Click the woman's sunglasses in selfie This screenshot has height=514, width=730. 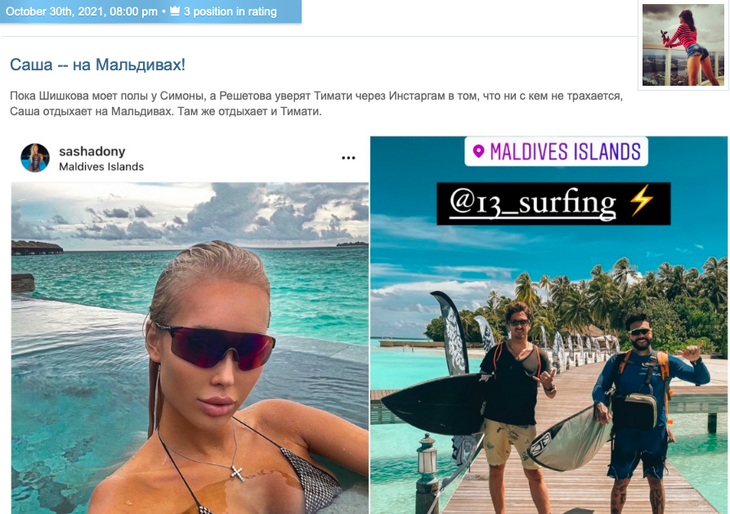[214, 345]
